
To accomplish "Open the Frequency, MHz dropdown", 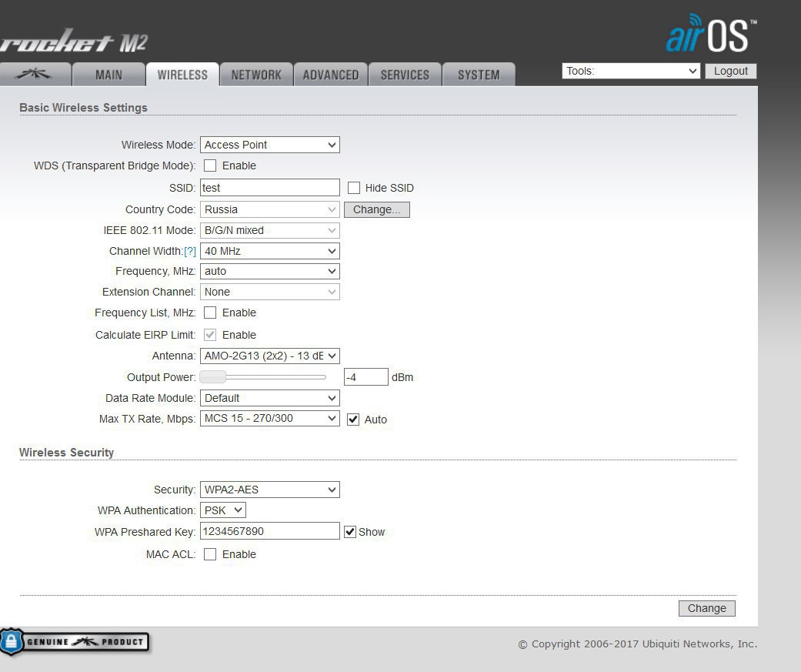I will pyautogui.click(x=270, y=272).
